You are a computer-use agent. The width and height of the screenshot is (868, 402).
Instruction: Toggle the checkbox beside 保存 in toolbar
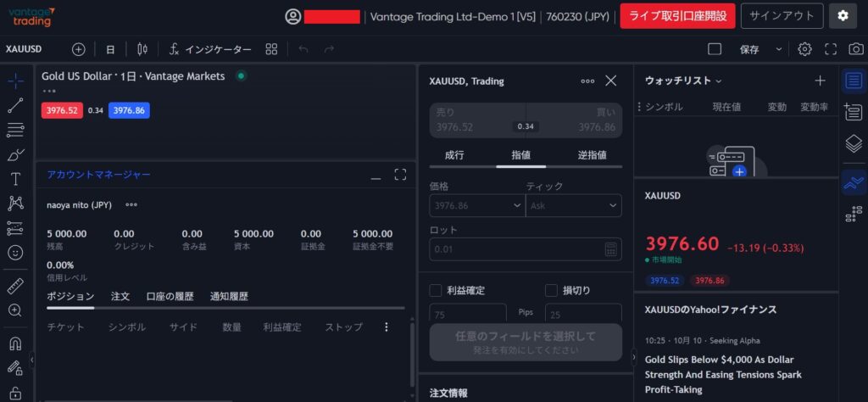click(x=714, y=49)
